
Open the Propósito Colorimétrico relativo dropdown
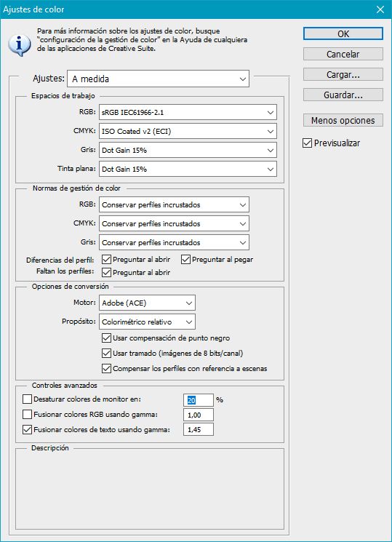point(147,322)
